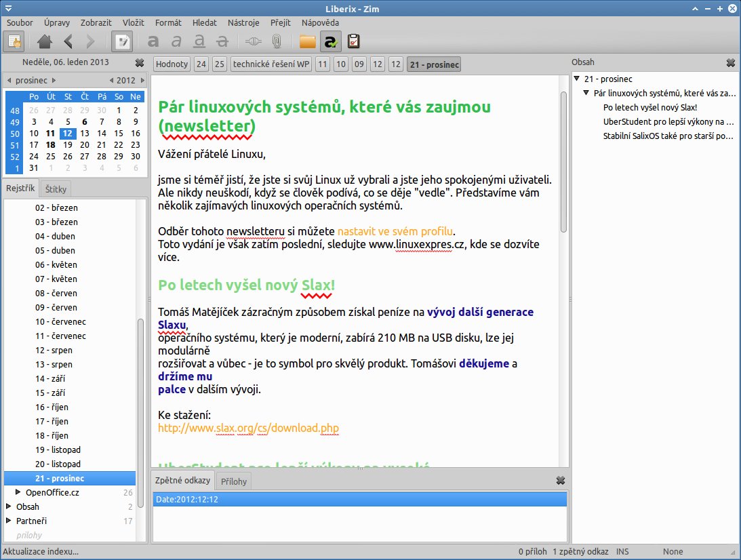Go to previous year before 2012
This screenshot has height=560, width=741.
[x=112, y=80]
